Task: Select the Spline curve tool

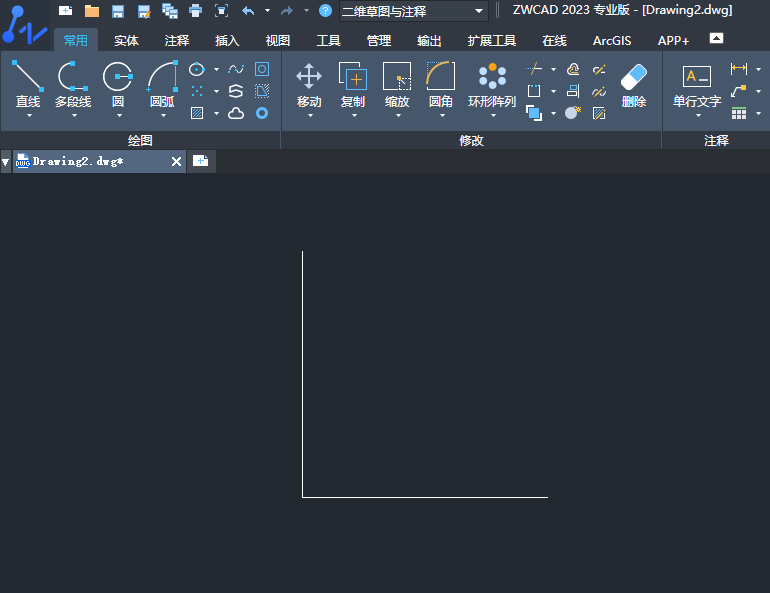Action: [x=236, y=69]
